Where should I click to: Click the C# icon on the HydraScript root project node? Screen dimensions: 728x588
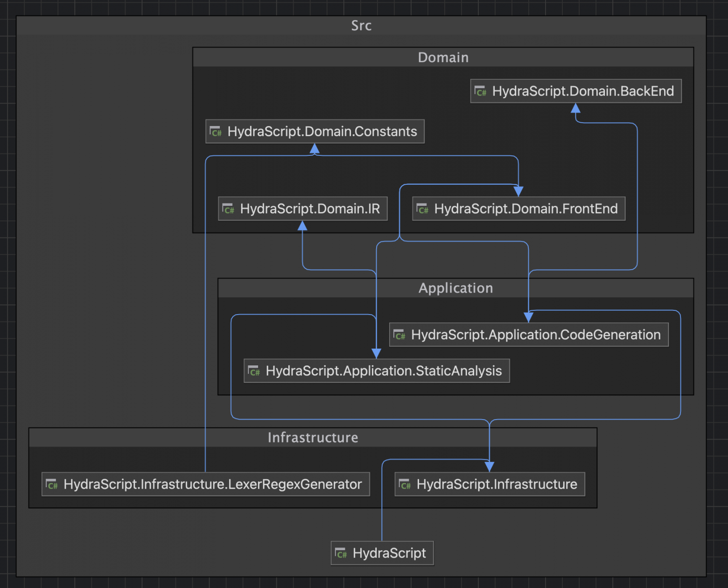pyautogui.click(x=341, y=553)
